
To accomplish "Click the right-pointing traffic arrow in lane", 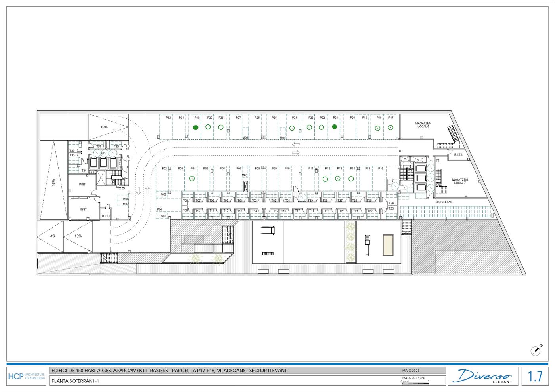I will click(295, 152).
